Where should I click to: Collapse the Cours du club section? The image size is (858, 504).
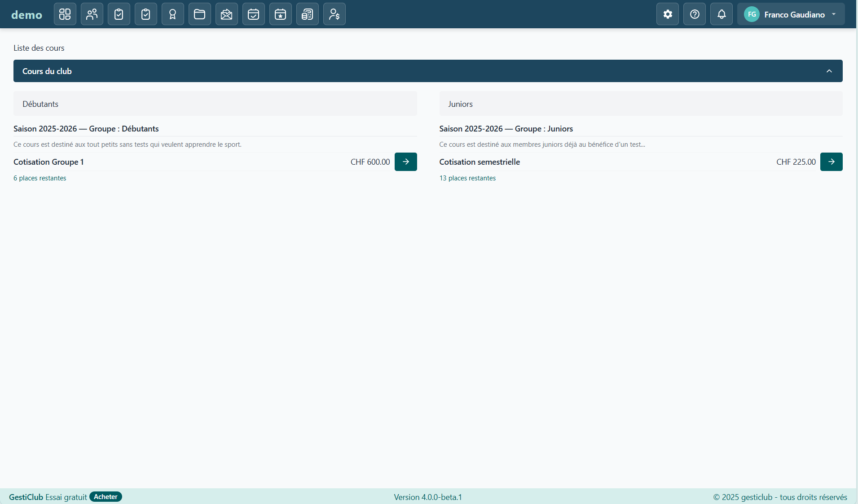point(428,71)
